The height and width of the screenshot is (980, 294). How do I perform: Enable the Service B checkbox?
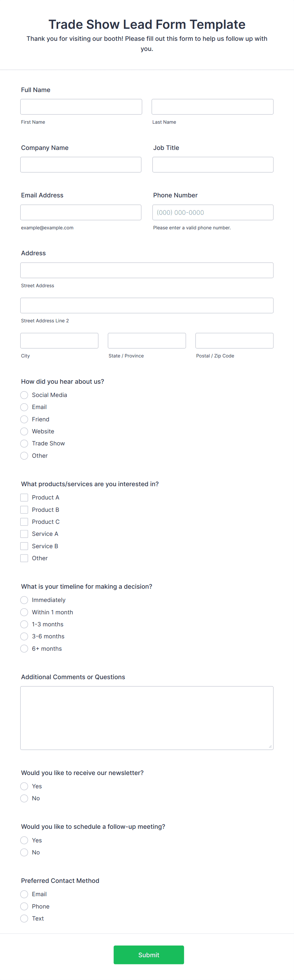pyautogui.click(x=24, y=546)
